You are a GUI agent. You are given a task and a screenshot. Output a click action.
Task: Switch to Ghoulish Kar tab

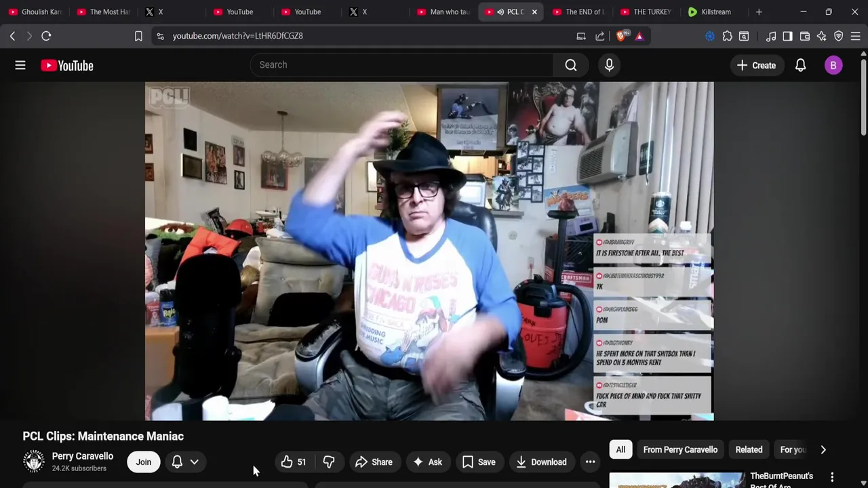click(35, 12)
